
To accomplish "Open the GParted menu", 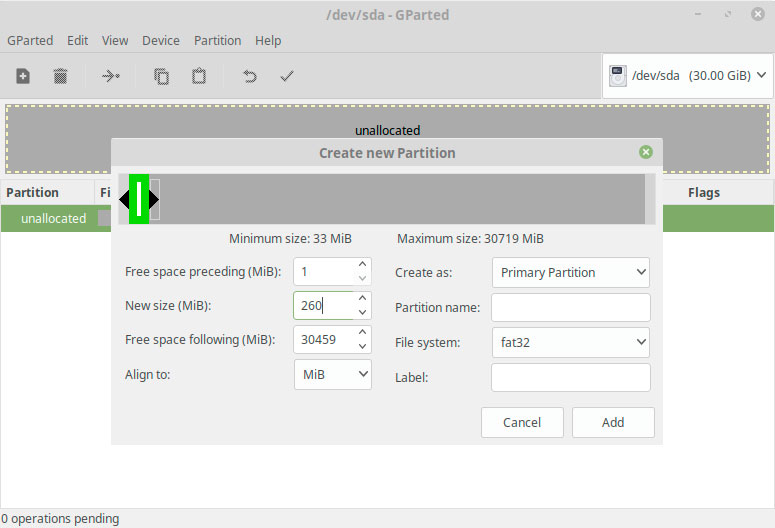I will (x=30, y=41).
